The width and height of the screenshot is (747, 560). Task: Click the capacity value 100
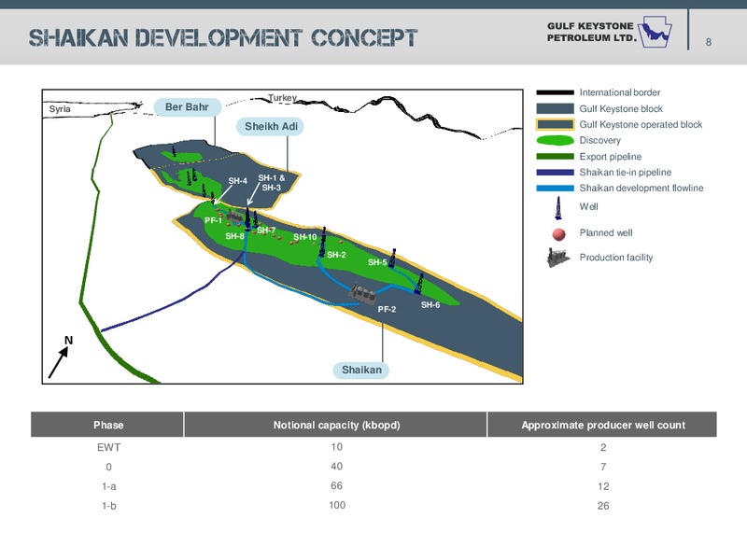(x=337, y=505)
